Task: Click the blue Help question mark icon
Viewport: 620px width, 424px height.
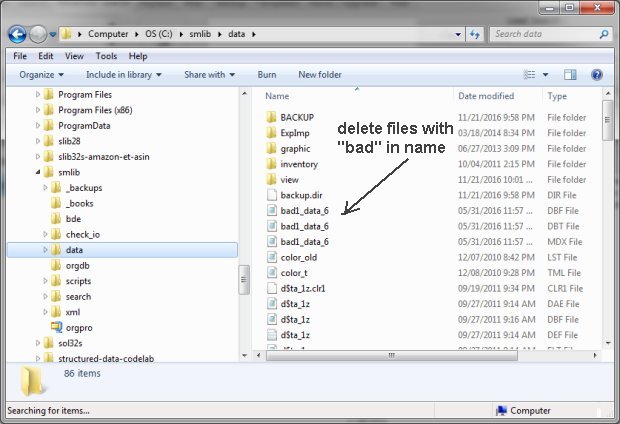Action: [596, 75]
